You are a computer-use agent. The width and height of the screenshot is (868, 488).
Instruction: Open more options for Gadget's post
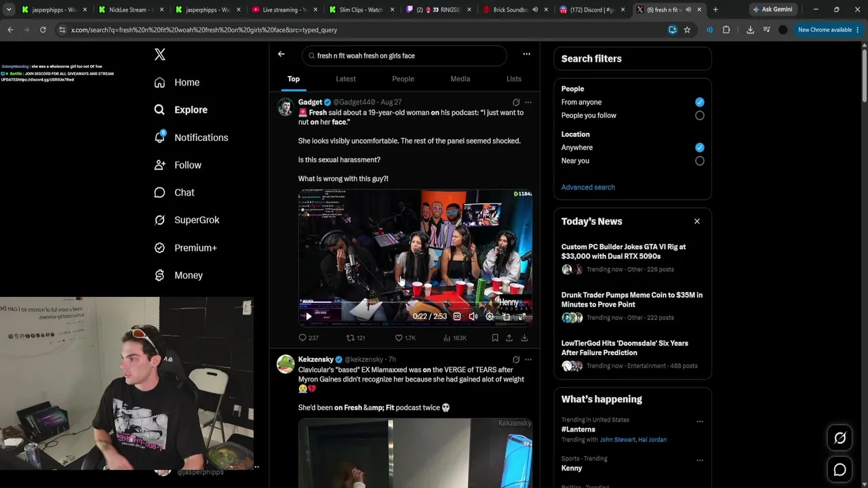[x=528, y=102]
